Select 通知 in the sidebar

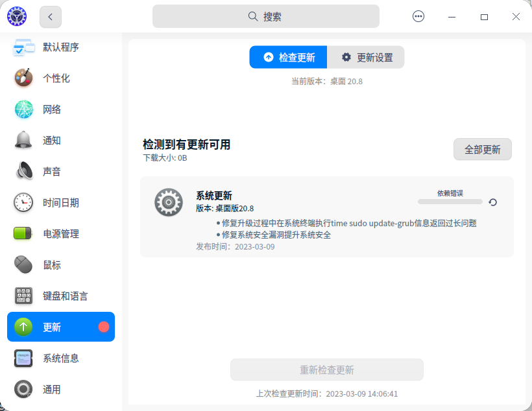click(61, 140)
